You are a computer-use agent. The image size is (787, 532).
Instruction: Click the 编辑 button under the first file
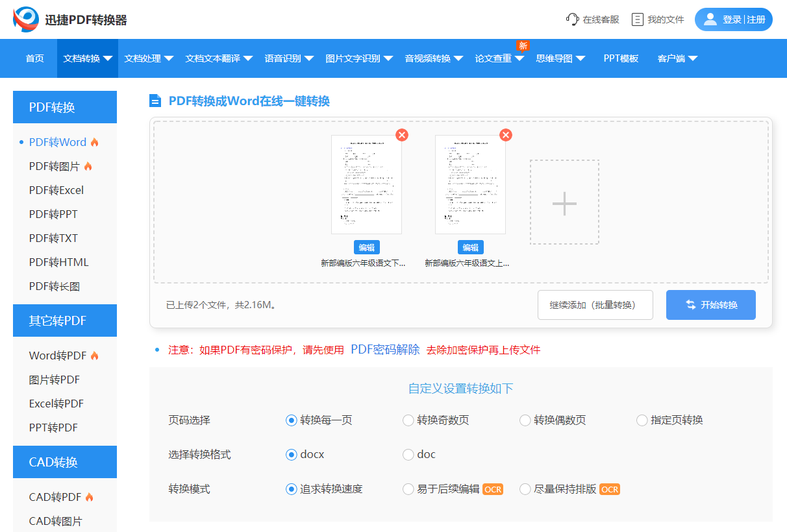point(366,247)
